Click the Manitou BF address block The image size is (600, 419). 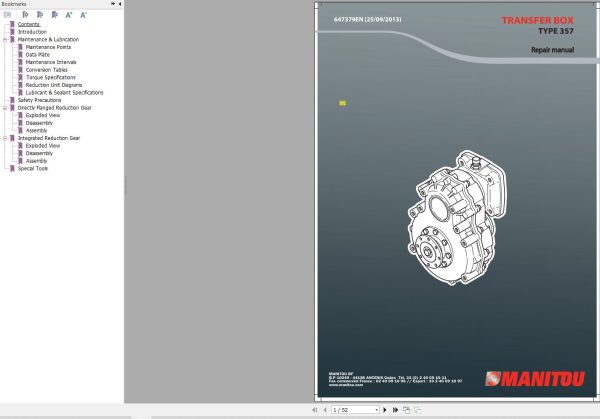[x=395, y=379]
